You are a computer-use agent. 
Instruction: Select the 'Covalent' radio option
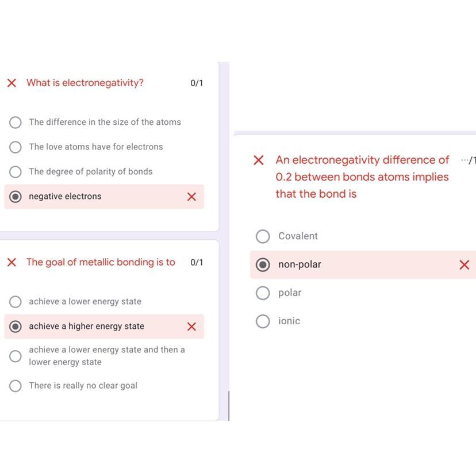[263, 236]
